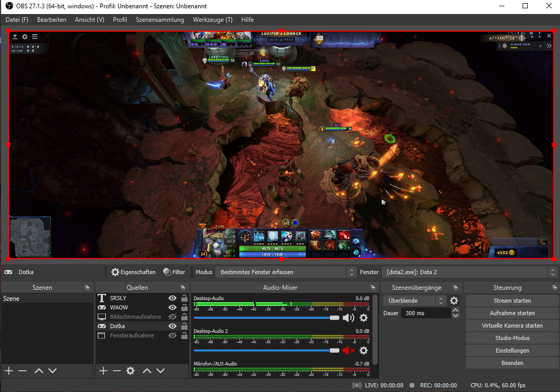Viewport: 560px width, 392px height.
Task: Hide the SRSLY text source
Action: [x=172, y=298]
